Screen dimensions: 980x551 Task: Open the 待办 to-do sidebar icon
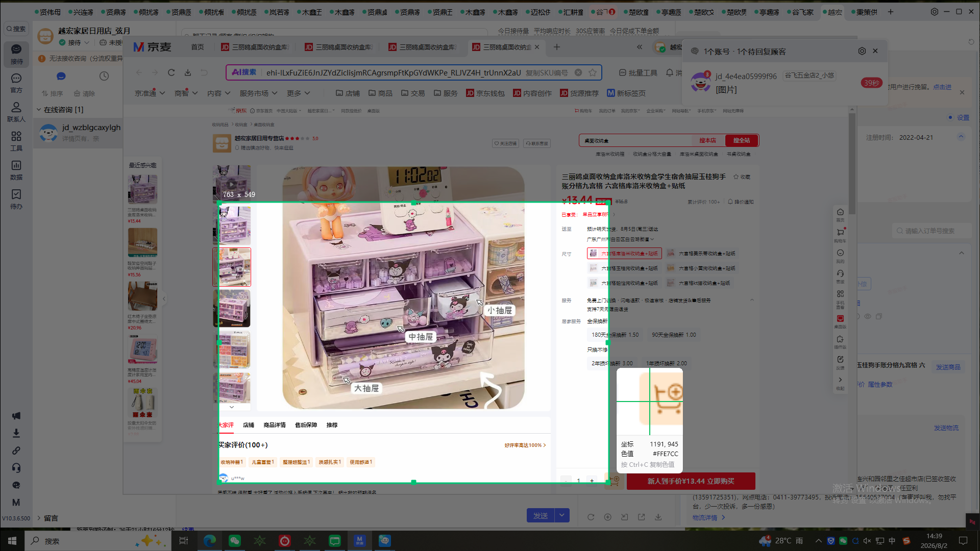coord(16,199)
